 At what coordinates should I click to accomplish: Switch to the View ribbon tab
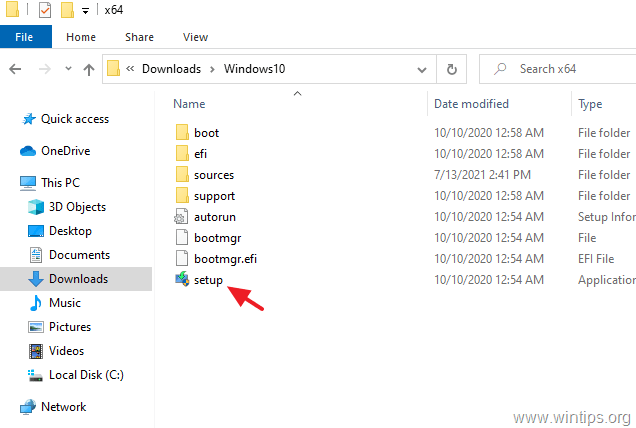(x=195, y=37)
